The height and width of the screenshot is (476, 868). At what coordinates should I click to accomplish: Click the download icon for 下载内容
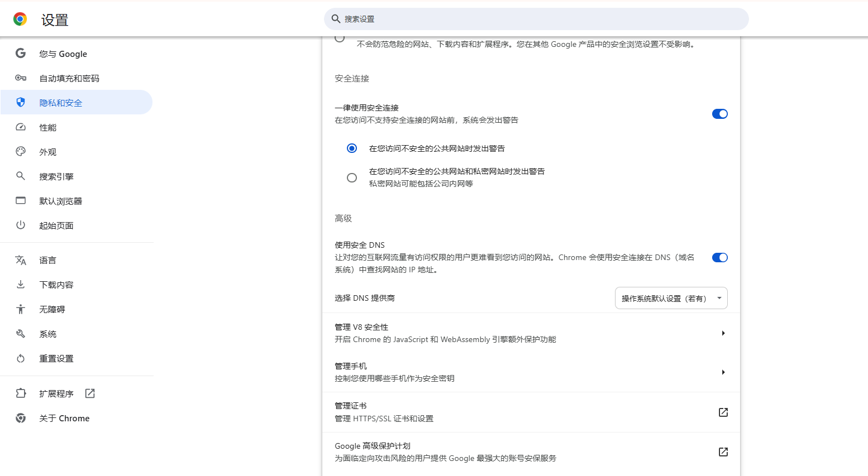[21, 285]
